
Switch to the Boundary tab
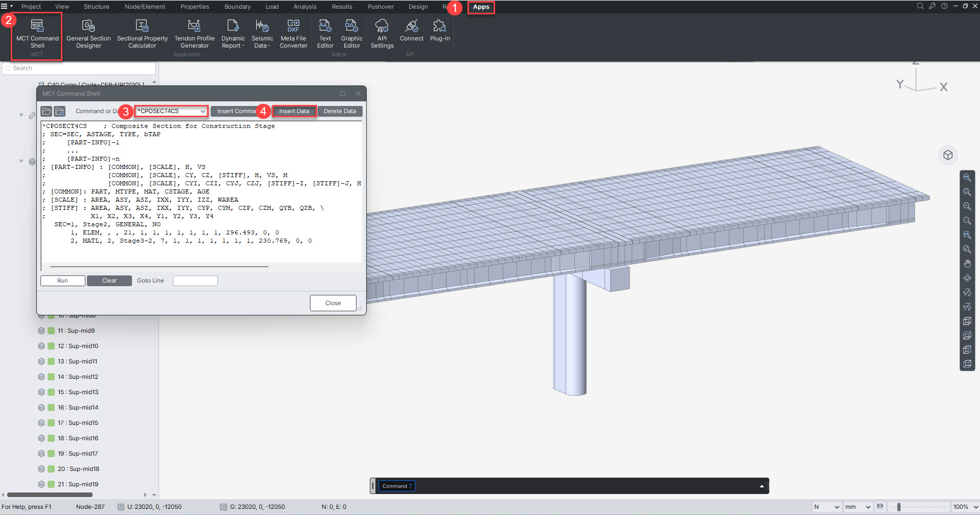click(237, 7)
